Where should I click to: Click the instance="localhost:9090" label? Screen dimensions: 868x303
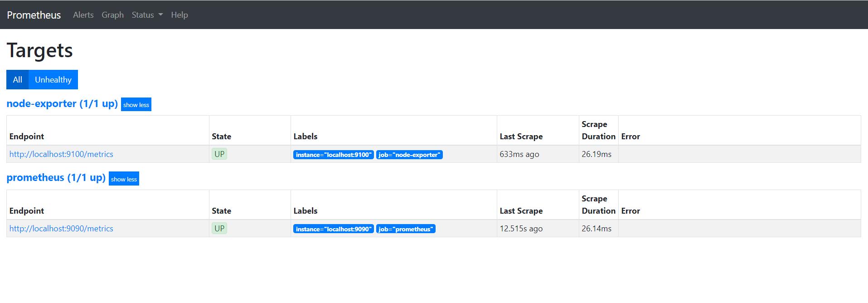334,229
